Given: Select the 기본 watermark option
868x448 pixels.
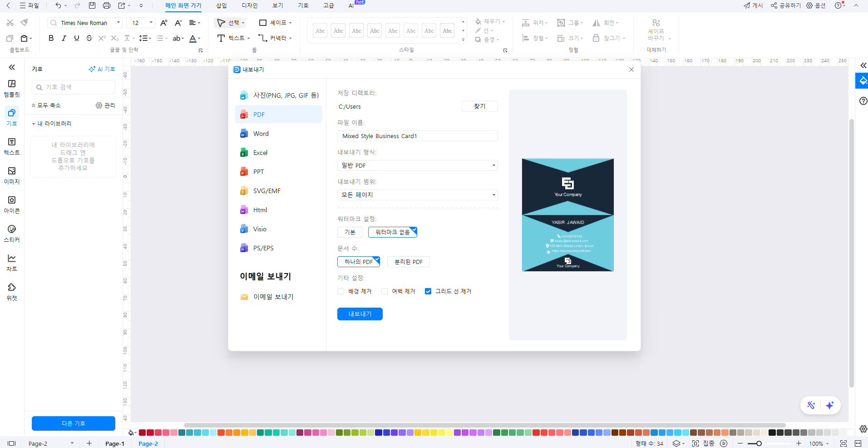Looking at the screenshot, I should [x=350, y=232].
